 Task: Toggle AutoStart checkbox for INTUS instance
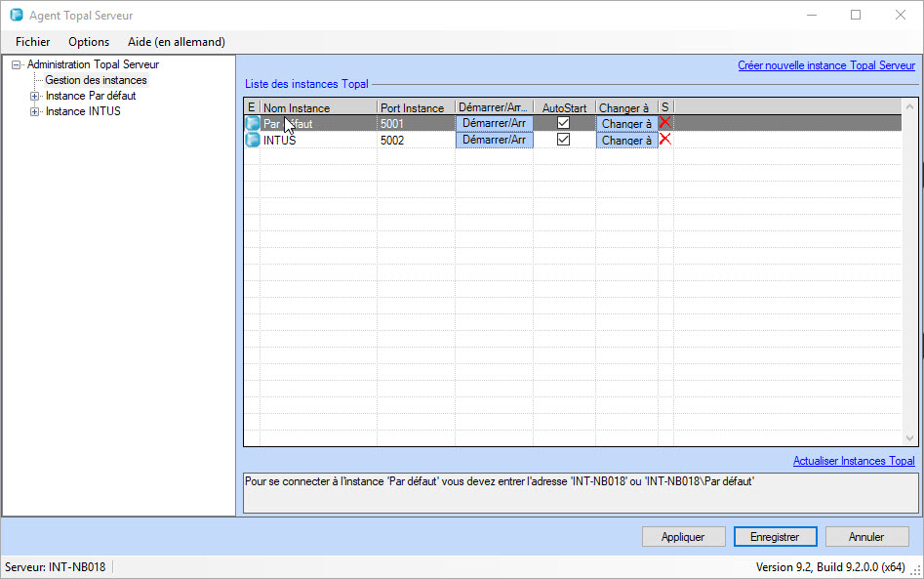click(563, 140)
